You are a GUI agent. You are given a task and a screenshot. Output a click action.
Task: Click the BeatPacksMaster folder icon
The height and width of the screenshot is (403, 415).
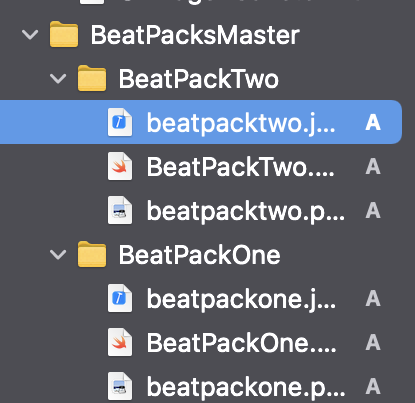coord(64,34)
